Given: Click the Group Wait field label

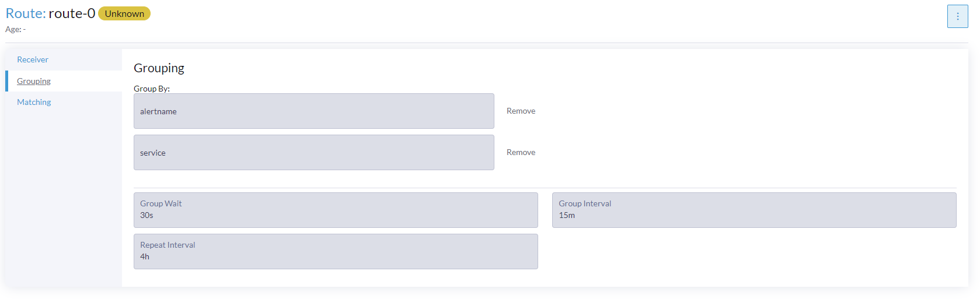Looking at the screenshot, I should [161, 203].
